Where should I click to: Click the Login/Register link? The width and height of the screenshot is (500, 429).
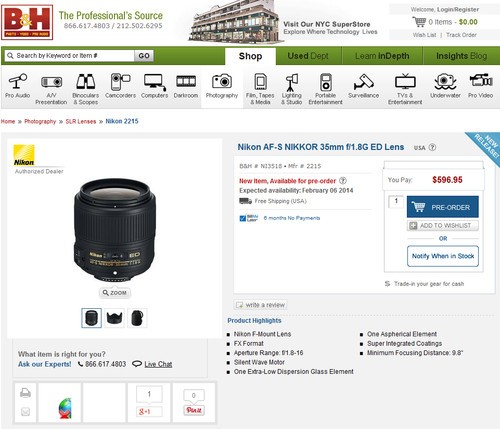[x=458, y=10]
